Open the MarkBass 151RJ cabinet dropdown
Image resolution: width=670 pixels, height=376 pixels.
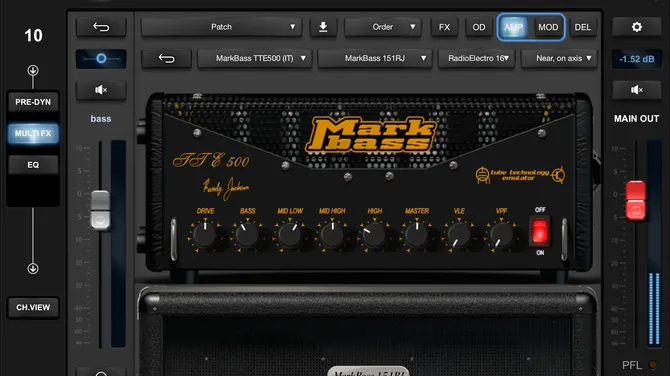pos(375,59)
